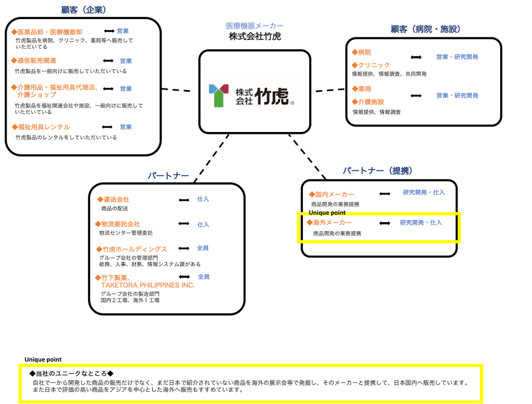Image resolution: width=532 pixels, height=404 pixels.
Task: Click the double arrow beside 国内メーカー
Action: point(385,194)
